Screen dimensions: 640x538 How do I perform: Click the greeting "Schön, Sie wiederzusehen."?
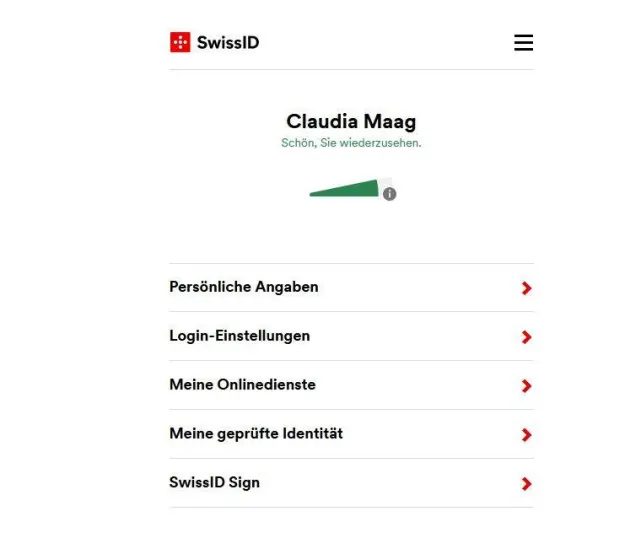(351, 144)
